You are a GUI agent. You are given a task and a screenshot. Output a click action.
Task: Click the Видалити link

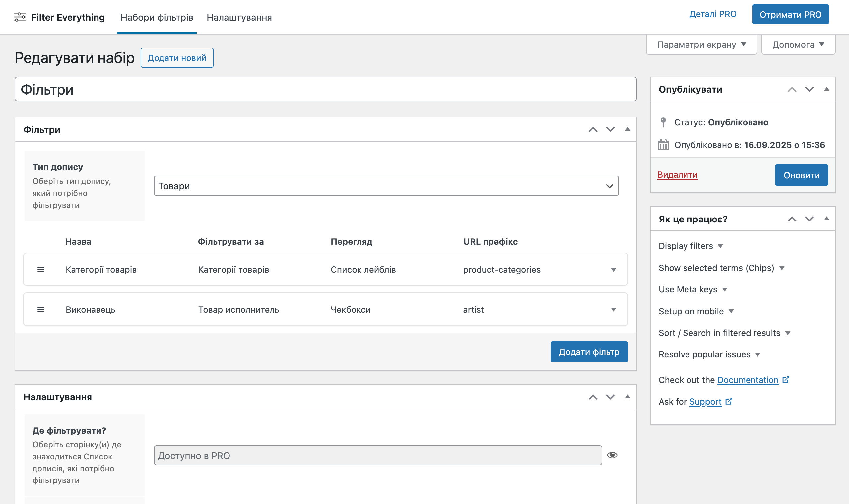677,174
